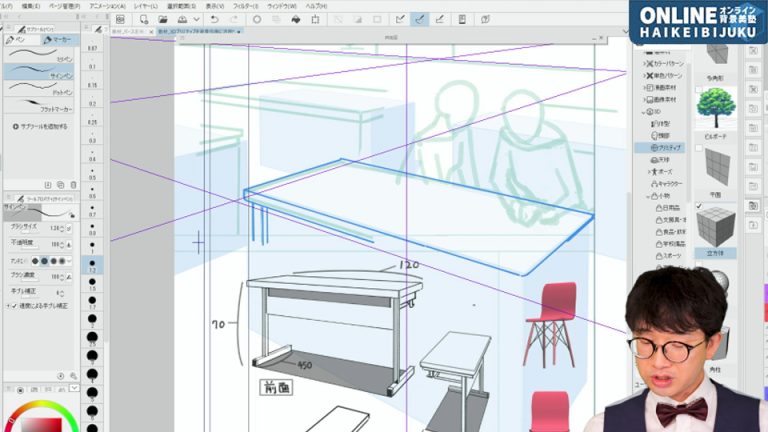This screenshot has width=768, height=432.
Task: Click the page-shaped icon right of snap icons
Action: (x=462, y=19)
